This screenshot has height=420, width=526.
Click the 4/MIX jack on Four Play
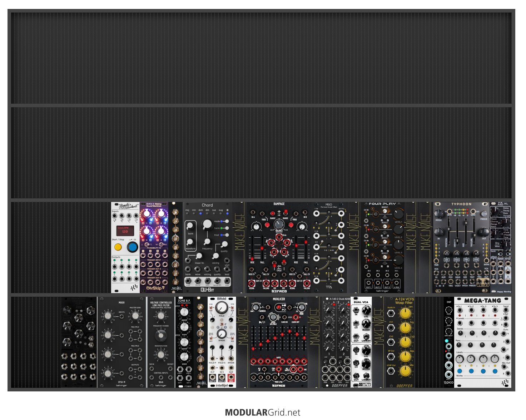pos(396,282)
